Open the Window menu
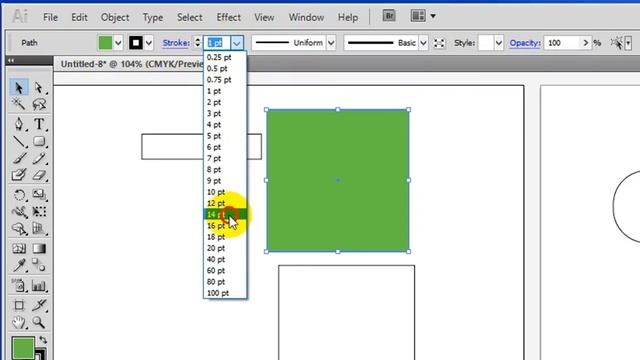The image size is (640, 360). [306, 17]
